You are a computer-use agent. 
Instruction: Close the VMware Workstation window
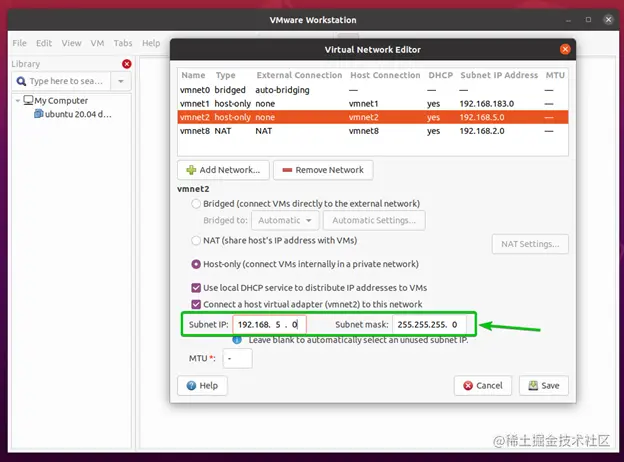point(608,19)
